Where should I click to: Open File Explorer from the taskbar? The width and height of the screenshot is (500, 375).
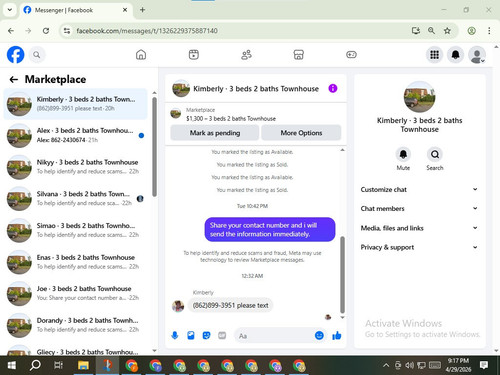pyautogui.click(x=83, y=365)
